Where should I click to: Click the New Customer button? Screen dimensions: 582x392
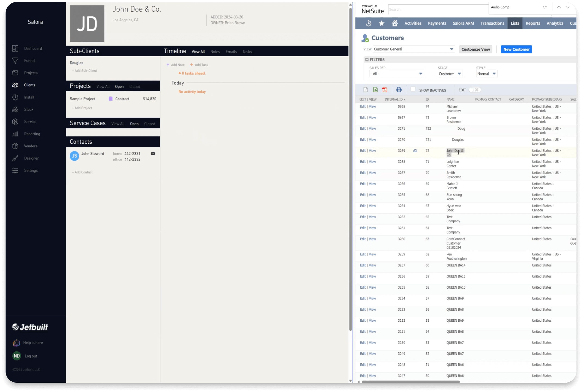point(516,49)
